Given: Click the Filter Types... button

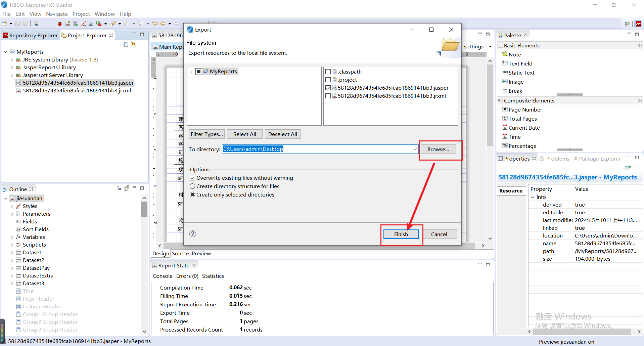Looking at the screenshot, I should pyautogui.click(x=207, y=134).
